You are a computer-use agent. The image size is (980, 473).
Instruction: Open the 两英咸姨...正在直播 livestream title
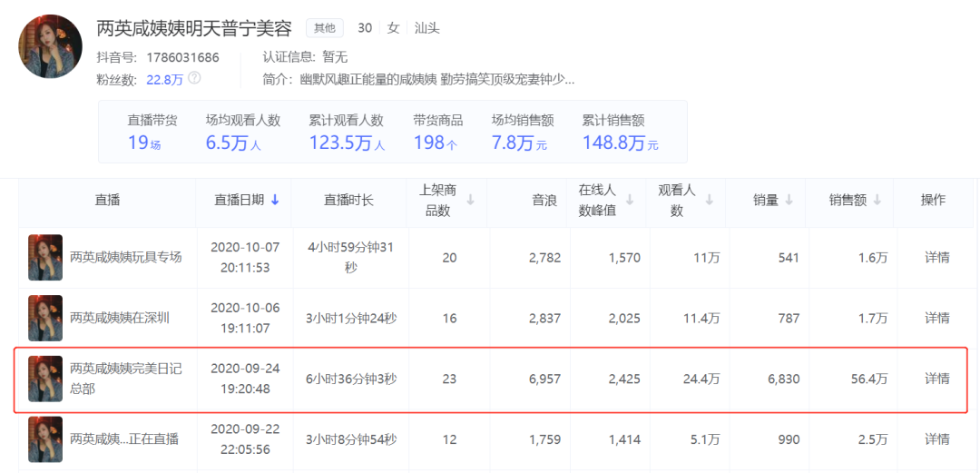coord(124,439)
